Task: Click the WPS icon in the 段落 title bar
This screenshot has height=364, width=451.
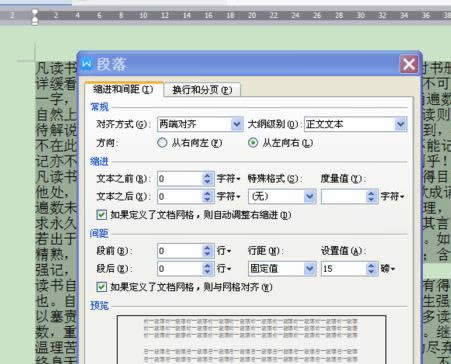Action: pos(87,63)
